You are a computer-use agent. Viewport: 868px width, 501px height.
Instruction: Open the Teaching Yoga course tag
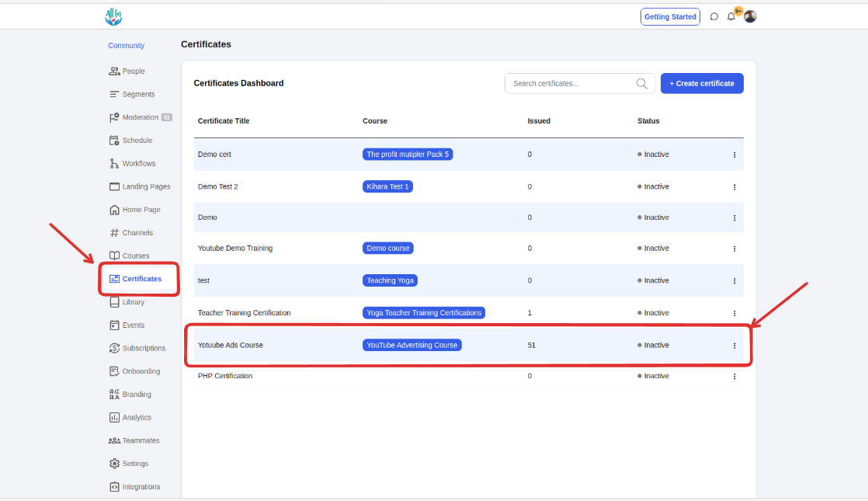[390, 280]
